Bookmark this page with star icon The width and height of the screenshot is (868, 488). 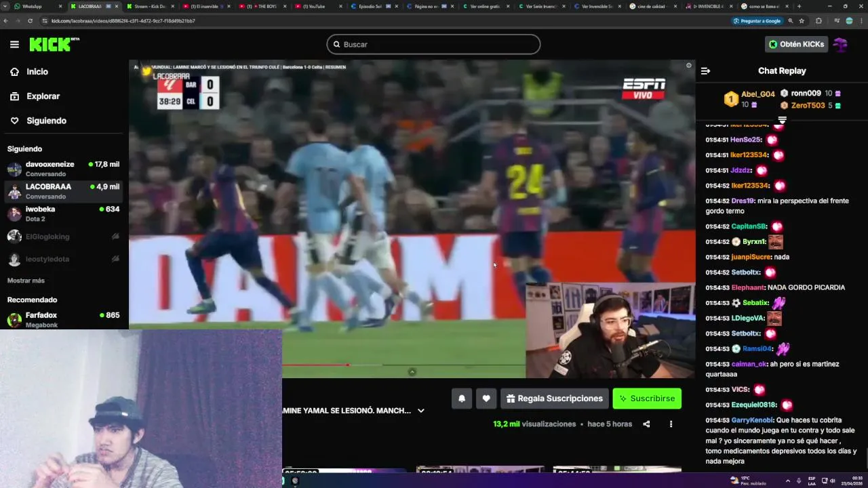(802, 21)
